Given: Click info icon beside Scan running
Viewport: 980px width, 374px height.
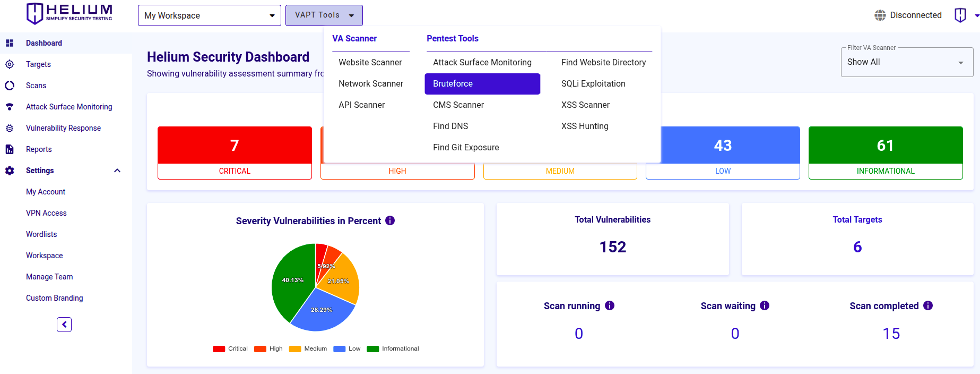Looking at the screenshot, I should (x=610, y=305).
